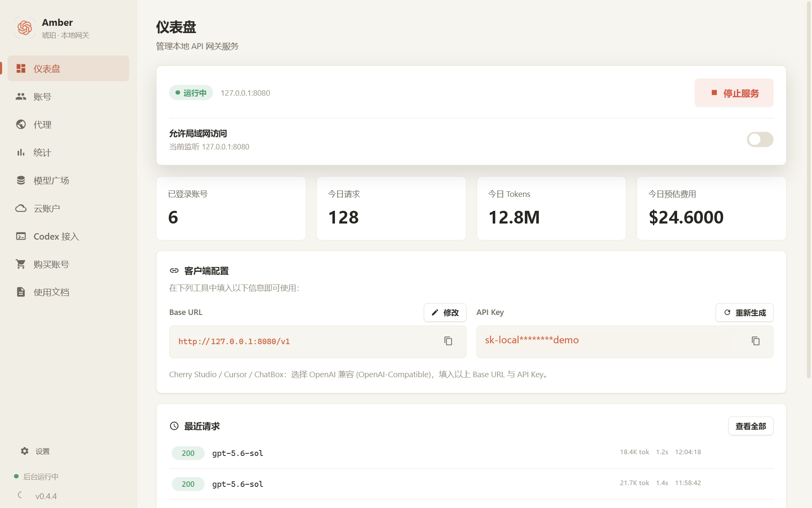Click the link icon beside 客户端配置
Image resolution: width=812 pixels, height=508 pixels.
tap(174, 271)
